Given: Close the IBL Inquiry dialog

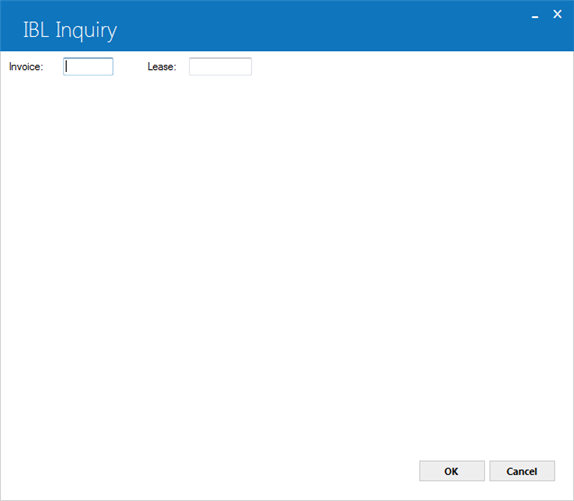Looking at the screenshot, I should coord(557,14).
